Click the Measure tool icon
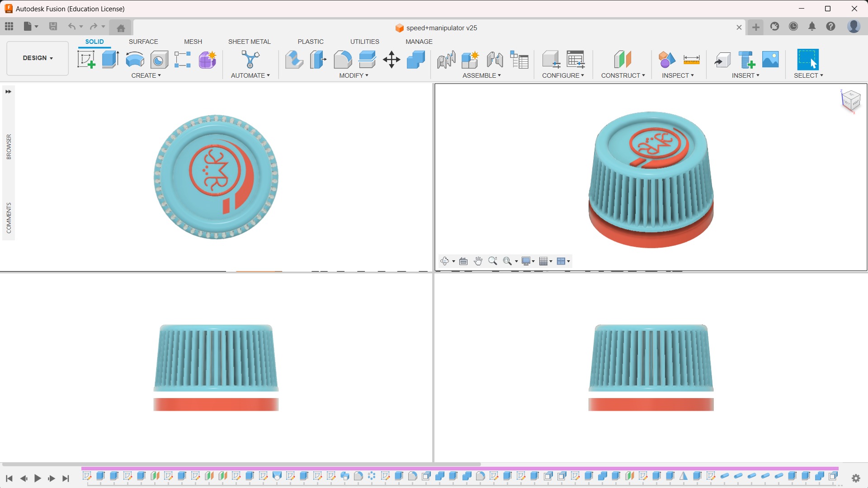The image size is (868, 488). [x=691, y=60]
